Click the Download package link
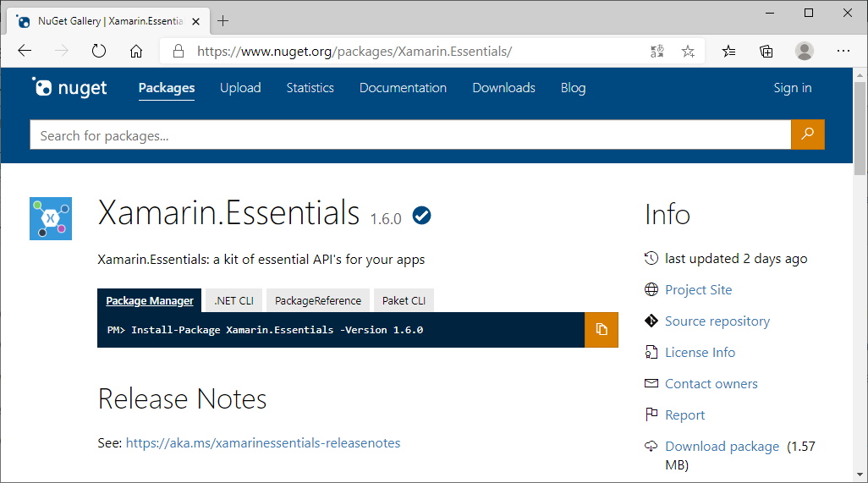 pos(722,446)
